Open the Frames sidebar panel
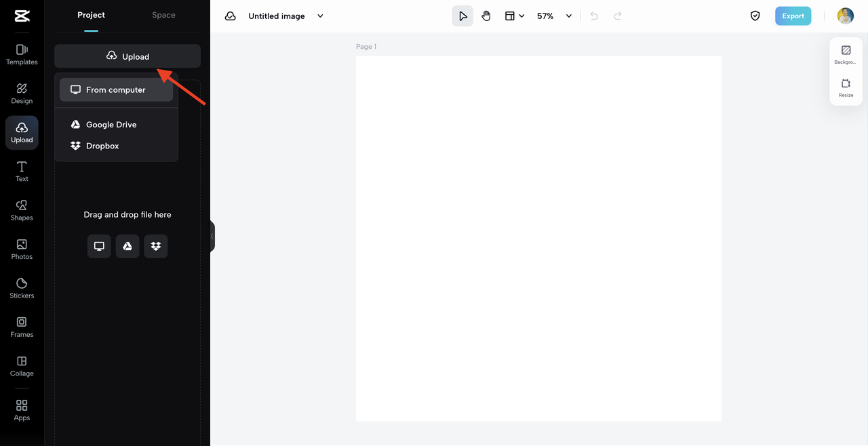The height and width of the screenshot is (446, 868). (22, 327)
